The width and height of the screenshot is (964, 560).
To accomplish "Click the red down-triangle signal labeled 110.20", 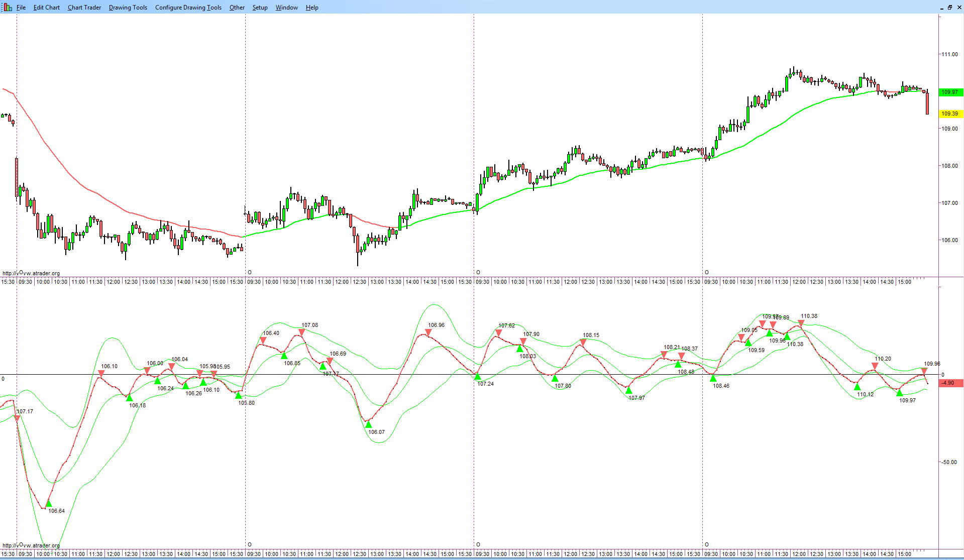I will click(x=875, y=366).
